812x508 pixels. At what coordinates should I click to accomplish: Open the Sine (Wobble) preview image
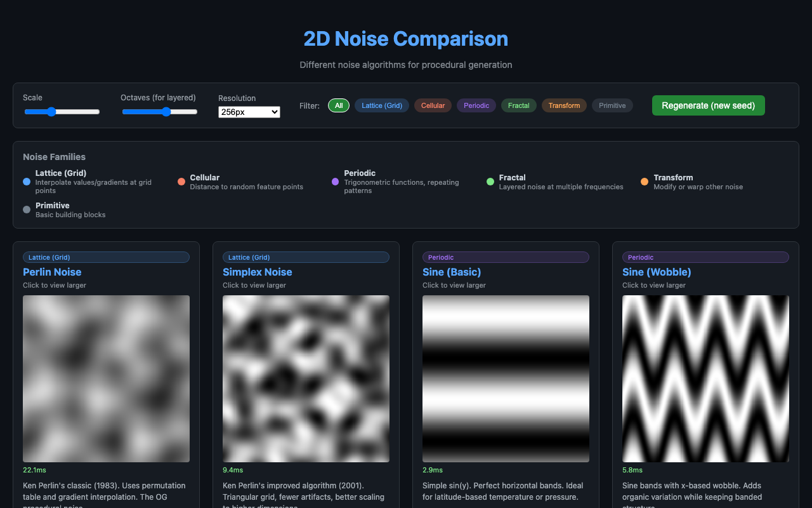[x=705, y=378]
